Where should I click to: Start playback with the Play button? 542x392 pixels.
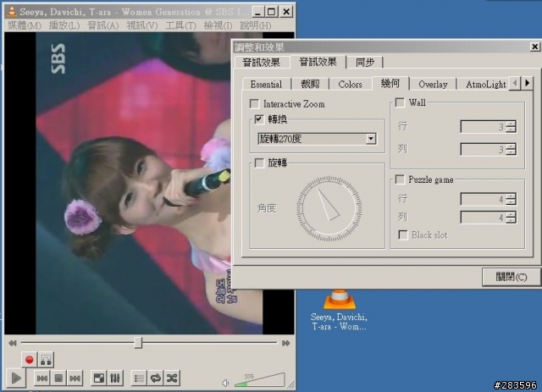click(16, 378)
